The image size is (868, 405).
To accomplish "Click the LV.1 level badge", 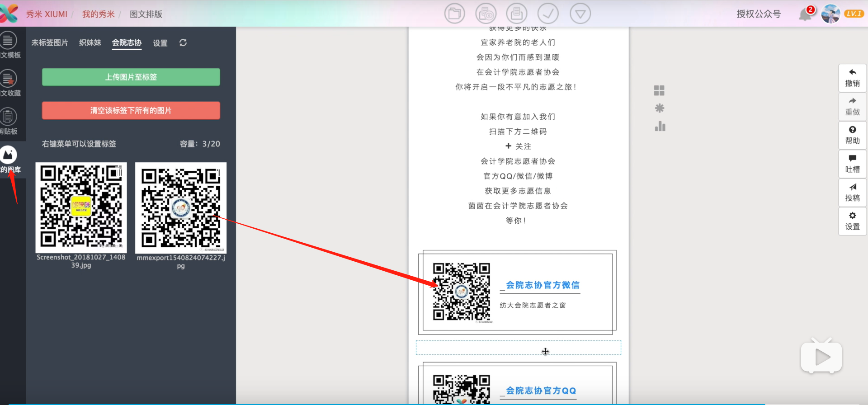I will coord(854,14).
